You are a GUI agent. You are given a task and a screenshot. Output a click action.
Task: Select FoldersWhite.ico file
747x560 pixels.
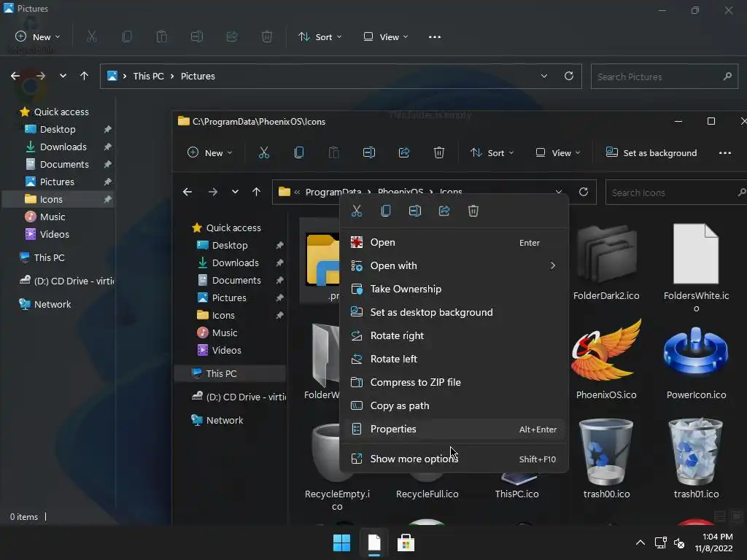click(x=696, y=268)
